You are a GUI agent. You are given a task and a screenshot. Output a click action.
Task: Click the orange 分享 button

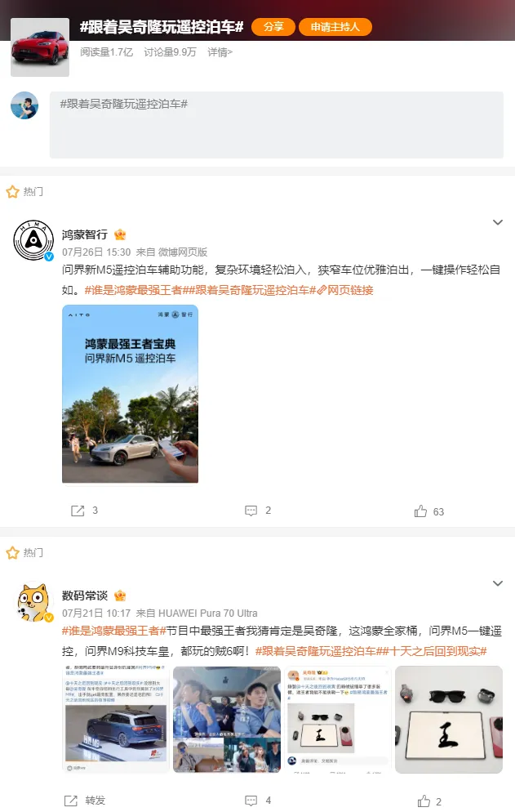point(273,27)
